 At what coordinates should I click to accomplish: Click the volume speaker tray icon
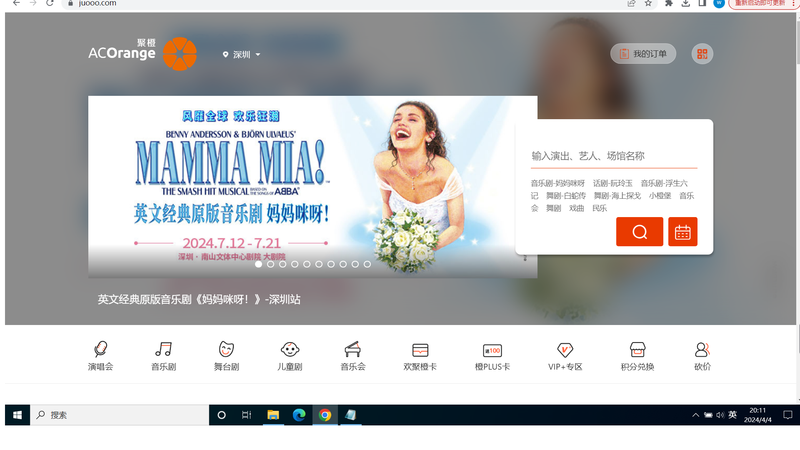720,415
